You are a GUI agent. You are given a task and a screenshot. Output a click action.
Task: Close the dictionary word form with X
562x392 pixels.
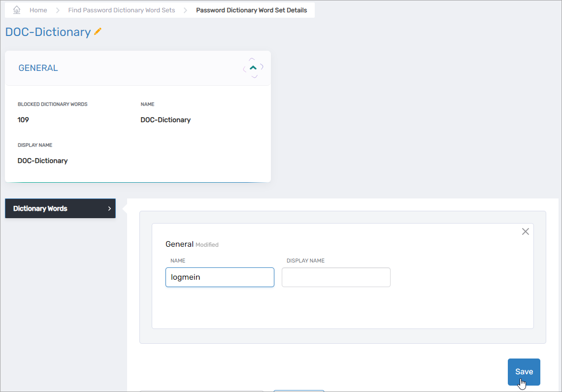525,231
